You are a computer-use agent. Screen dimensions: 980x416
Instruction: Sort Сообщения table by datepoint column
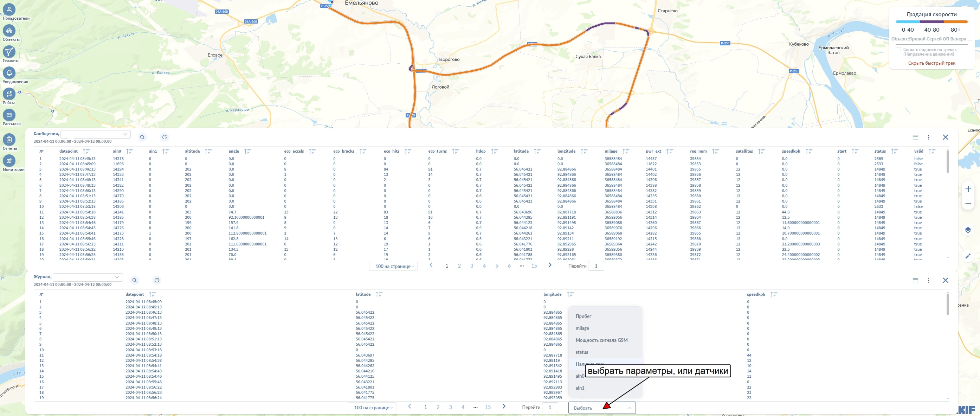click(86, 151)
